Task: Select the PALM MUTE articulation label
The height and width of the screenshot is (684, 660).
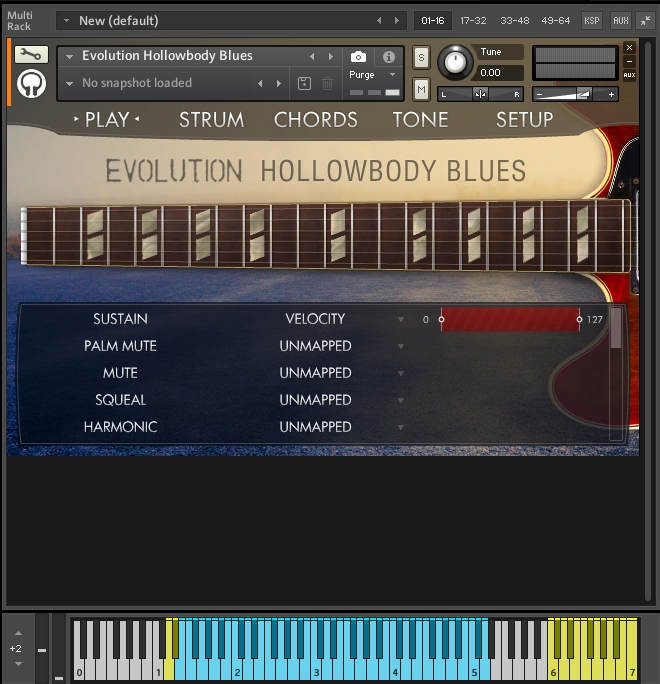Action: click(x=120, y=346)
